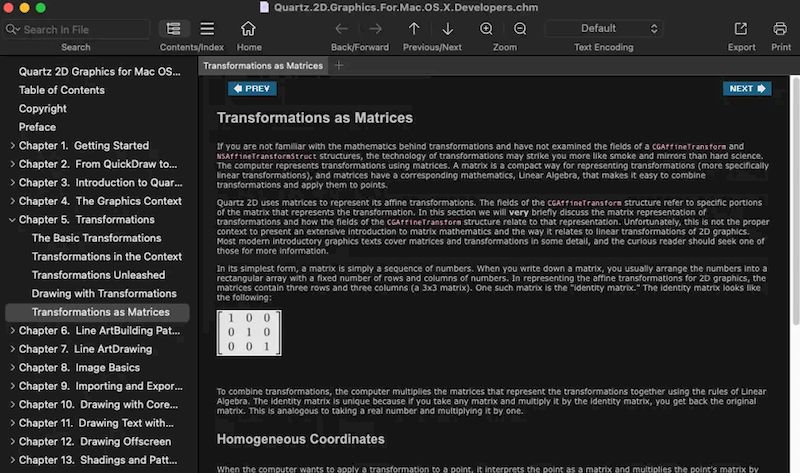Click the identity matrix image
The height and width of the screenshot is (473, 800).
click(249, 333)
